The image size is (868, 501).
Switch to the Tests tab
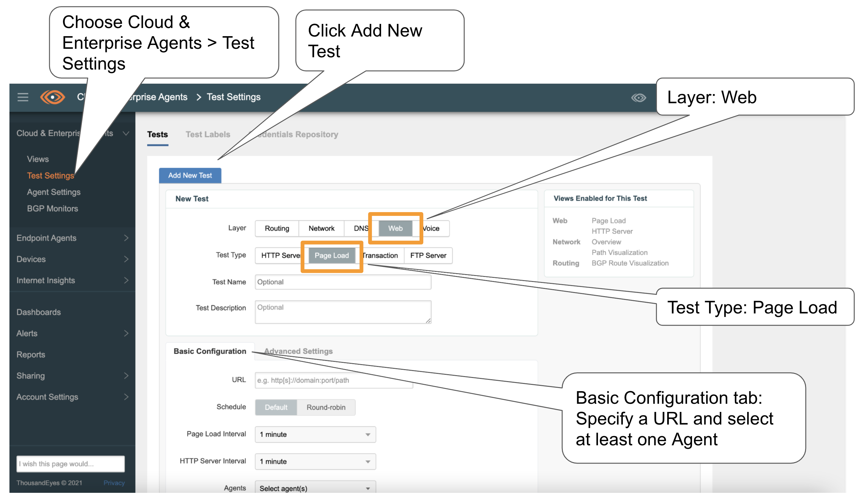tap(158, 135)
